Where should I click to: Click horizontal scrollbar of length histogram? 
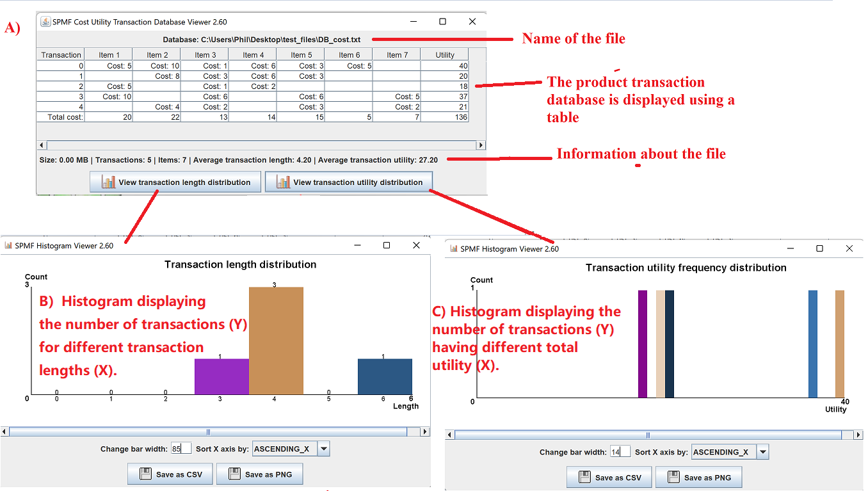click(x=209, y=432)
